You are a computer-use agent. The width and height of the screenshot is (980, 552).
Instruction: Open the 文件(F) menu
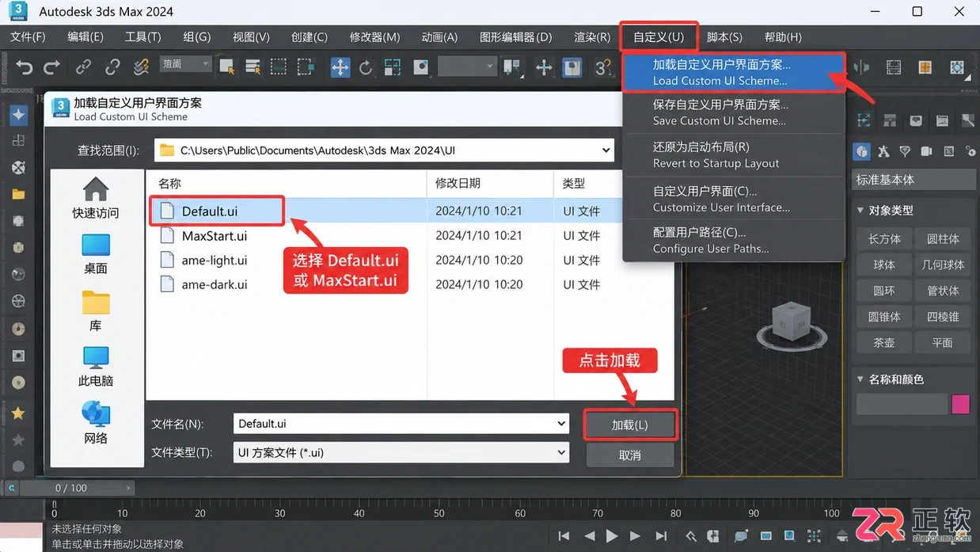click(x=28, y=37)
